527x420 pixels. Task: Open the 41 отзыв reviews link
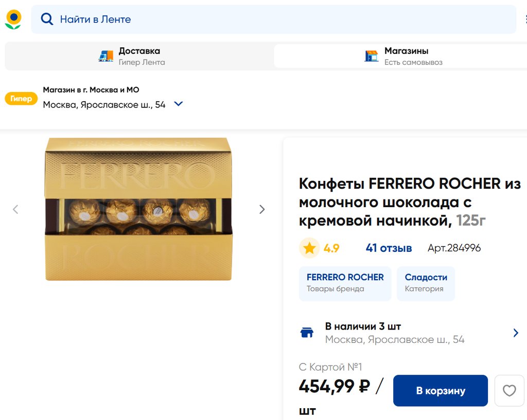point(389,248)
